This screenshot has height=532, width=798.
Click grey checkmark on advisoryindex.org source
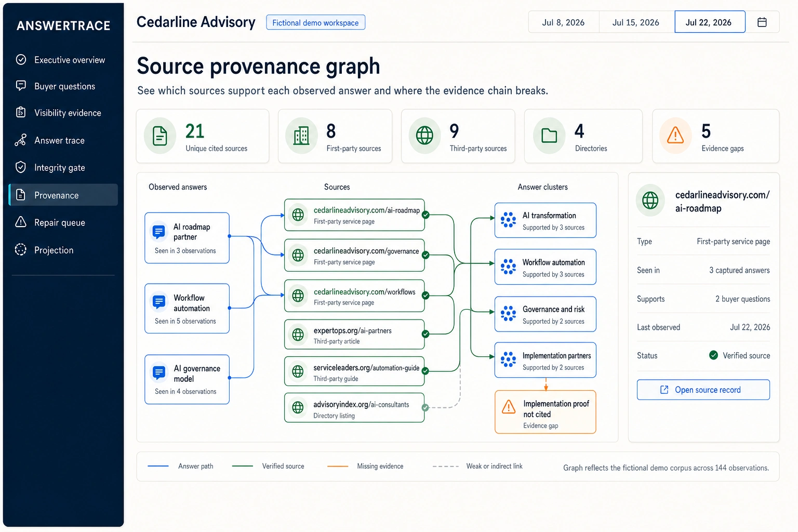pos(425,408)
